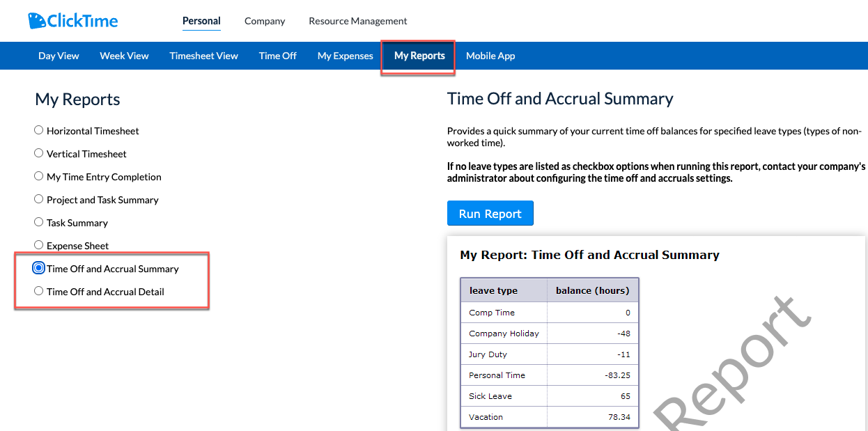868x431 pixels.
Task: Select the Task Summary radio button
Action: pos(39,222)
